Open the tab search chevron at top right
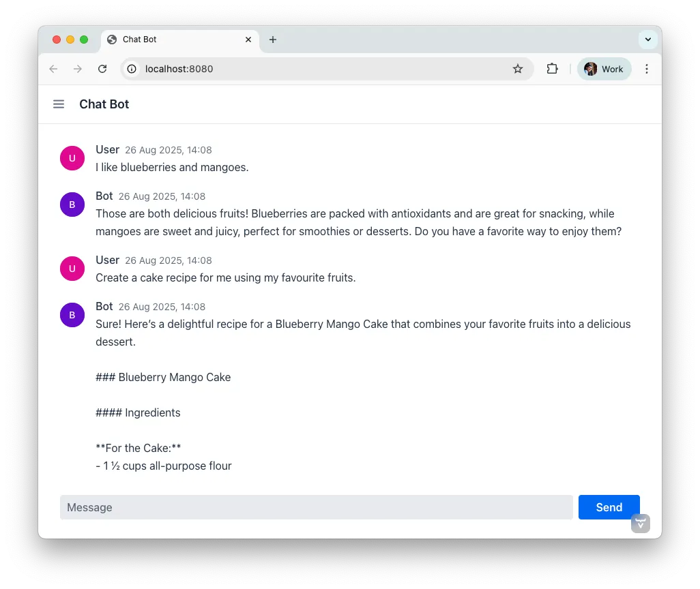Image resolution: width=700 pixels, height=589 pixels. tap(647, 40)
